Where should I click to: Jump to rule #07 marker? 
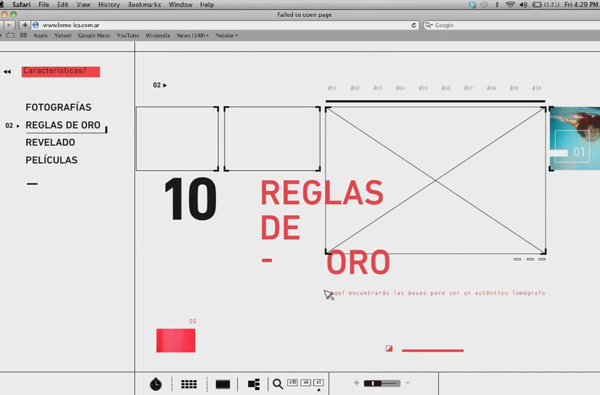pyautogui.click(x=468, y=88)
